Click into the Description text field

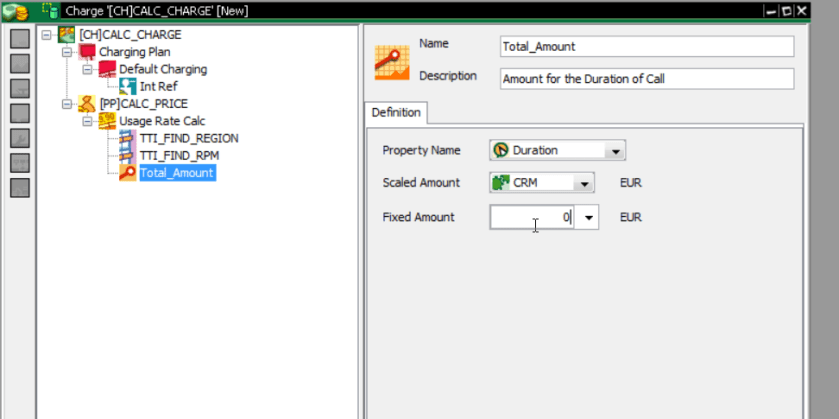pos(647,79)
